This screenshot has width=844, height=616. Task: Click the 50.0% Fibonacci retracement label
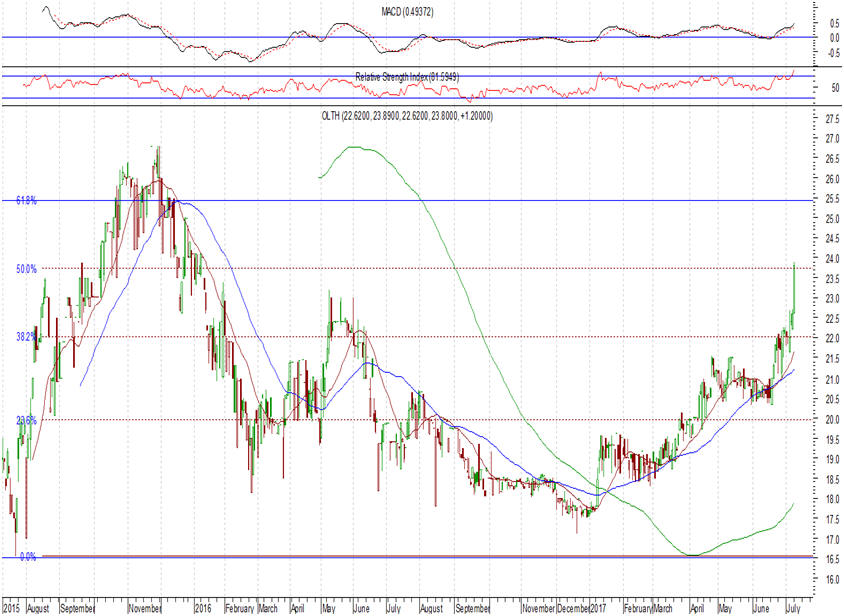(26, 269)
